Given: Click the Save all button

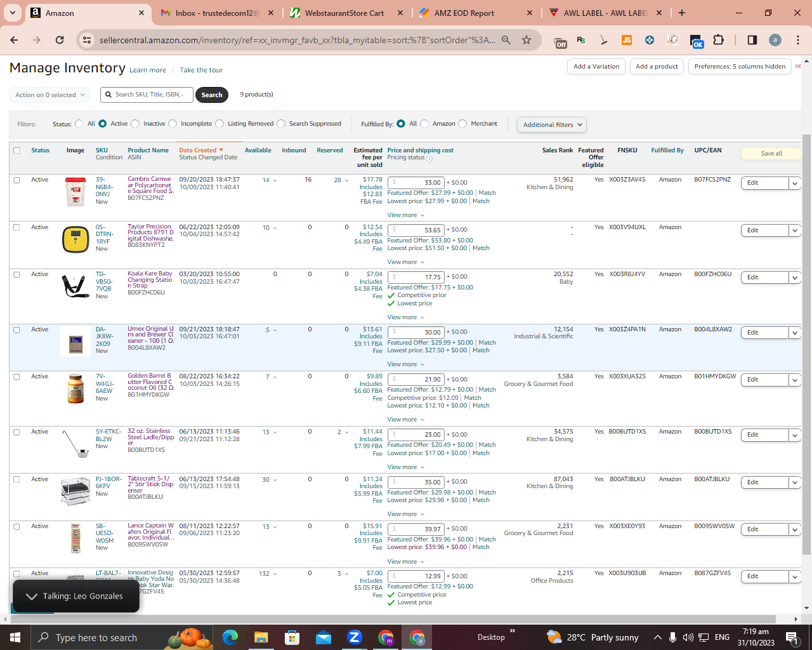Looking at the screenshot, I should pyautogui.click(x=771, y=154).
